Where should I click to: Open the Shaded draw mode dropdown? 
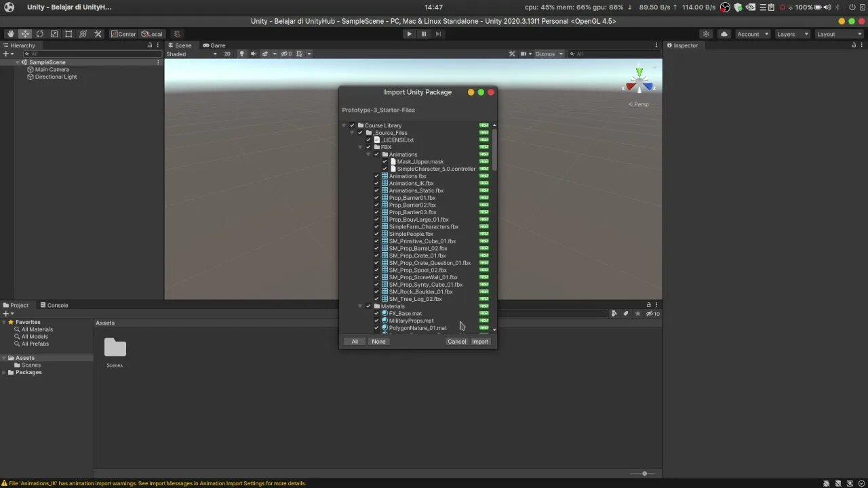(192, 54)
